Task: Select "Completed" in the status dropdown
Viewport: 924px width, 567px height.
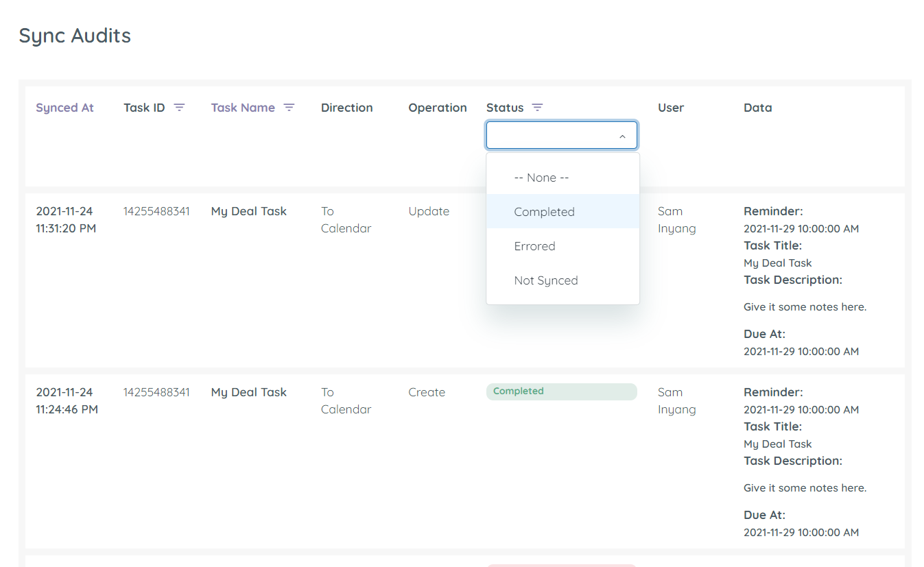Action: pos(544,211)
